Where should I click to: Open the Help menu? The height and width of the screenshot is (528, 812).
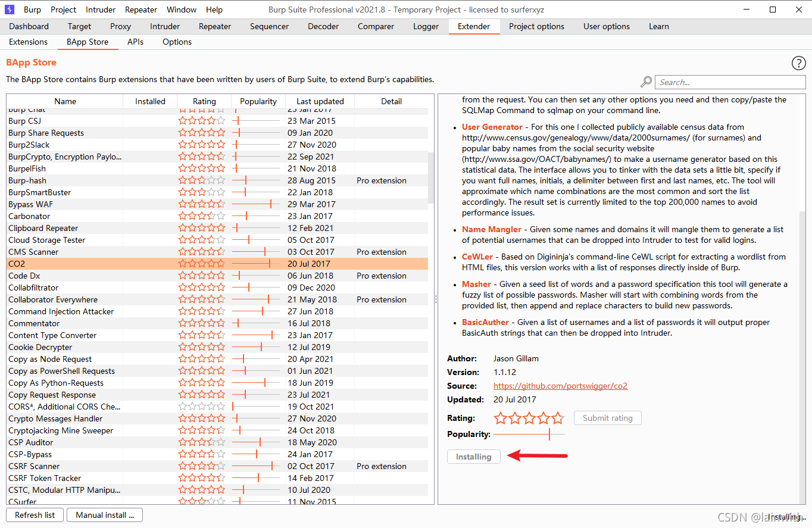coord(214,10)
